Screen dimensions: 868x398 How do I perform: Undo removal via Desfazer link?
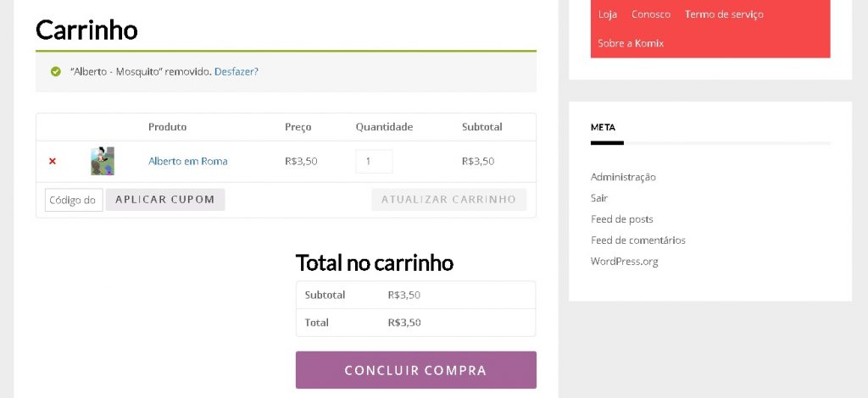click(236, 72)
